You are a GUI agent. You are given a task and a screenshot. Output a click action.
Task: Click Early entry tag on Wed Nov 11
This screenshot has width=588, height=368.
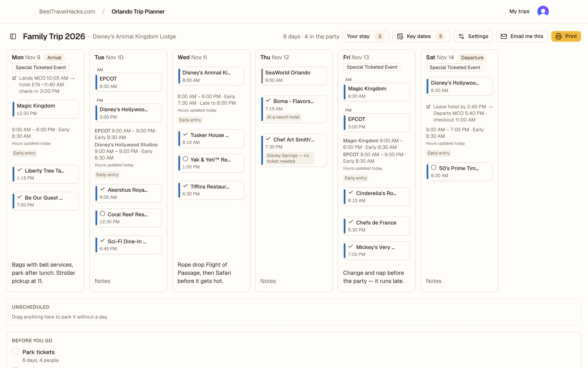190,120
